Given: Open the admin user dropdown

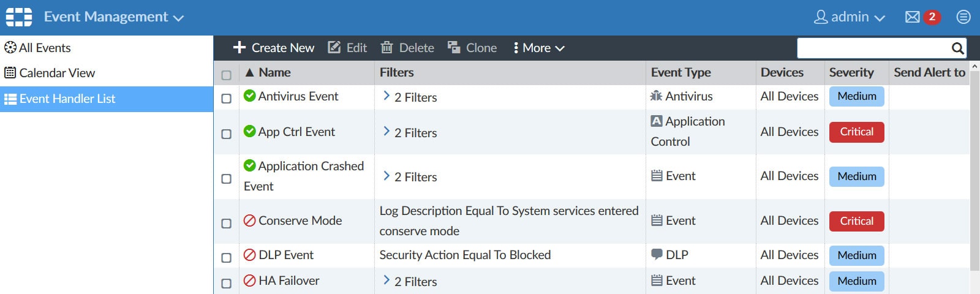Looking at the screenshot, I should coord(850,17).
